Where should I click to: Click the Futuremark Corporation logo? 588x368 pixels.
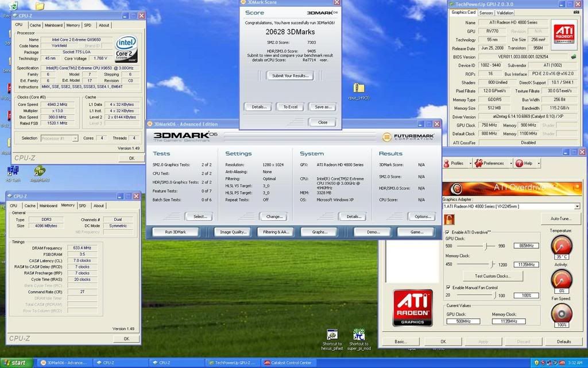click(408, 137)
